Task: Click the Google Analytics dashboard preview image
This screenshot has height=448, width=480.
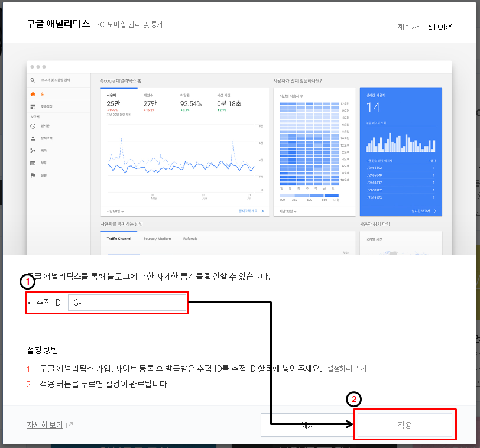Action: coord(239,158)
